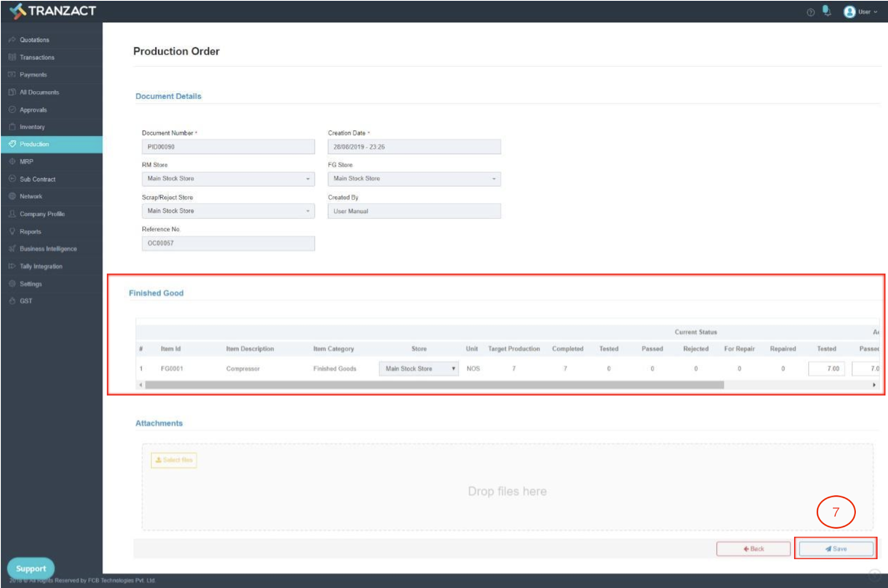Open notifications bell icon

[827, 11]
